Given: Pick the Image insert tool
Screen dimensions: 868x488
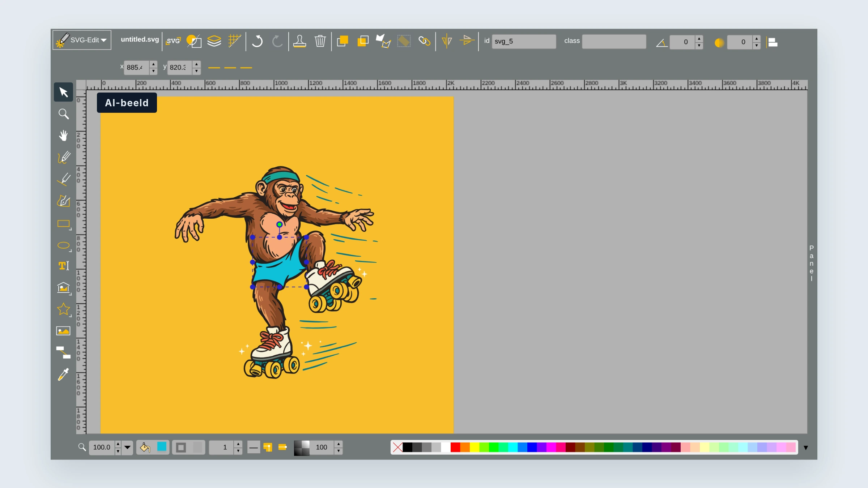Looking at the screenshot, I should click(63, 331).
